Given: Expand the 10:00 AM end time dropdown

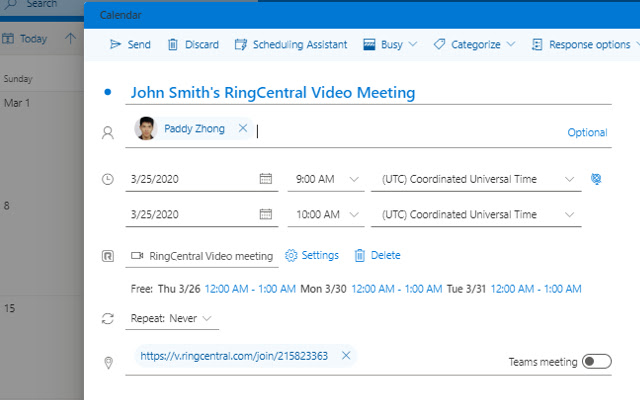Looking at the screenshot, I should [354, 214].
